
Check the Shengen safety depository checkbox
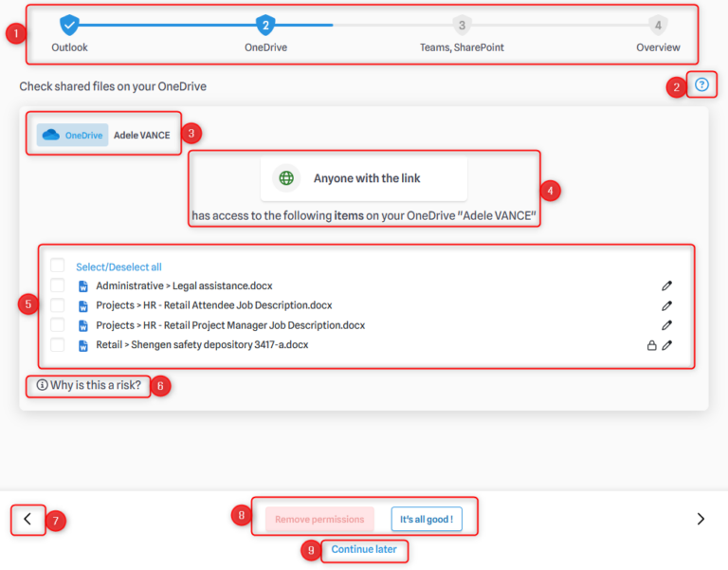58,344
